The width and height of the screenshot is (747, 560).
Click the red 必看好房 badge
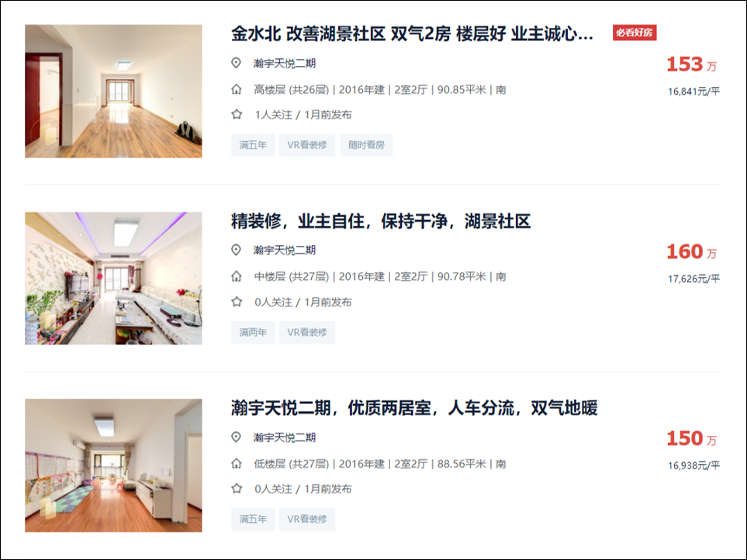pyautogui.click(x=635, y=33)
